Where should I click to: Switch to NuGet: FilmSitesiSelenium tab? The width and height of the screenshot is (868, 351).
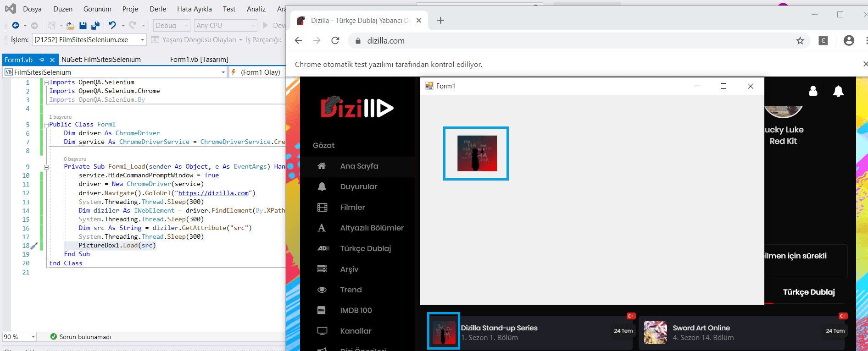click(x=101, y=60)
